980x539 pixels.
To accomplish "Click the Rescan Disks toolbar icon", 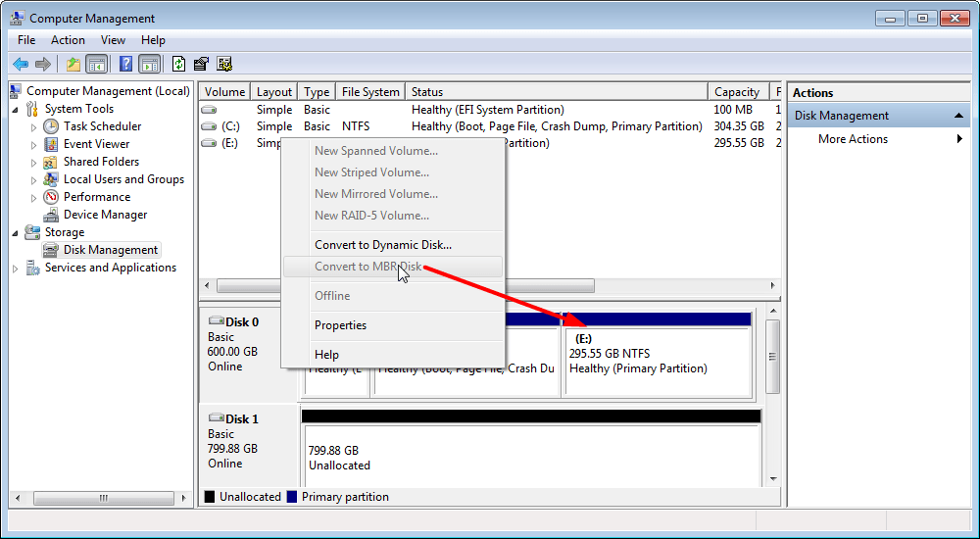I will click(201, 64).
